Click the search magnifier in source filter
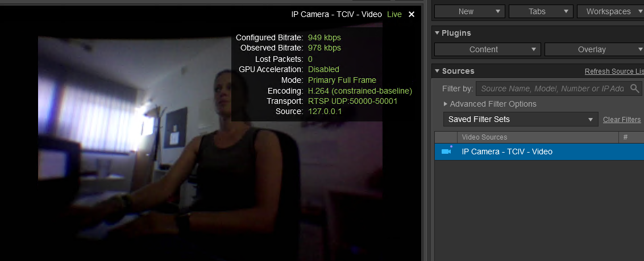Screen dimensions: 644x261 tap(634, 88)
